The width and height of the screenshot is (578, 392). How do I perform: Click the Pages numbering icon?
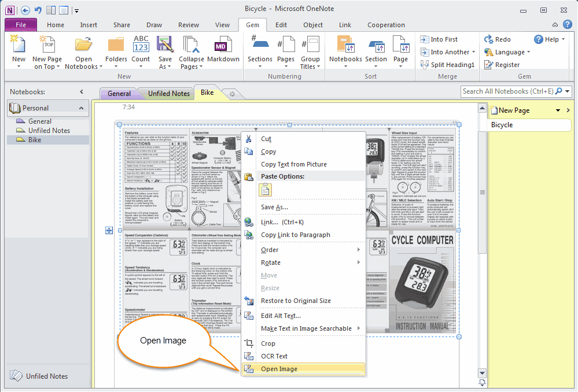point(286,45)
